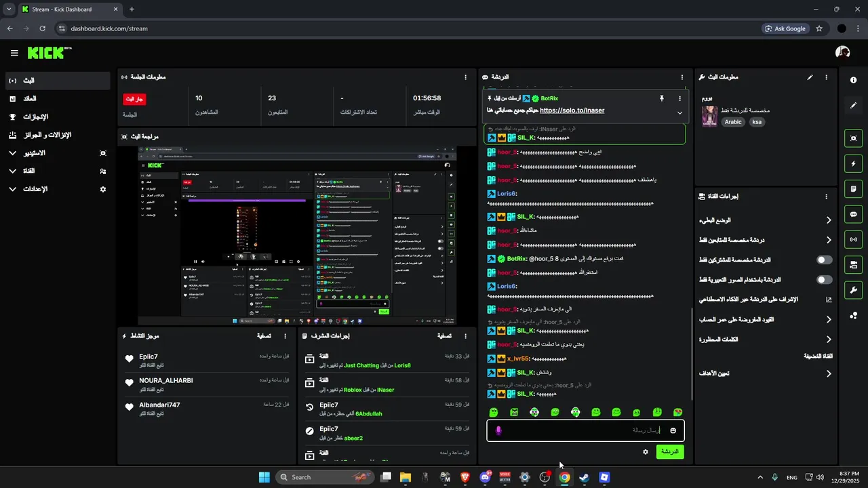
Task: Expand القيود المفروضة على عمر الحساب option
Action: (x=766, y=319)
